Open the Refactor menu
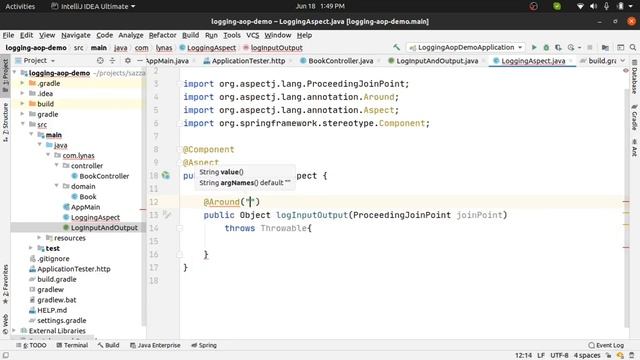This screenshot has width=640, height=360. (x=162, y=35)
